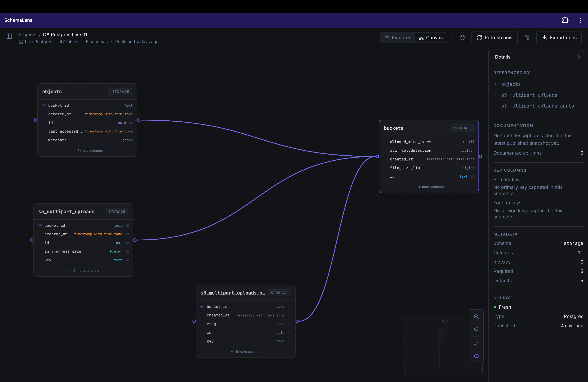Open canvas filter settings sliders icon

pos(527,38)
